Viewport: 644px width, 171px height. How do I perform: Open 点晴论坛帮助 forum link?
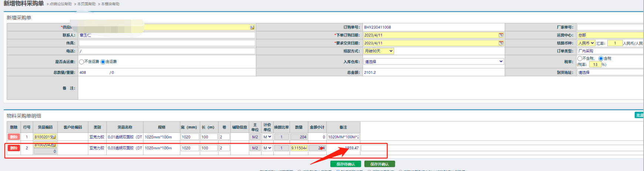pyautogui.click(x=60, y=4)
